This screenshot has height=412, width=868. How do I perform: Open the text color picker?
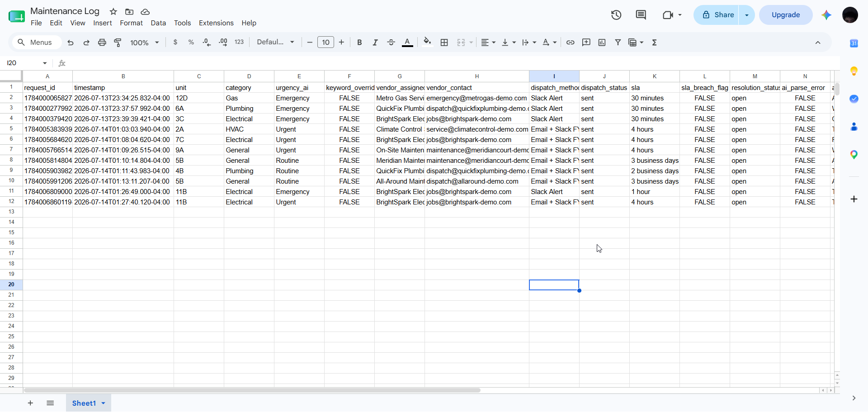(x=407, y=43)
